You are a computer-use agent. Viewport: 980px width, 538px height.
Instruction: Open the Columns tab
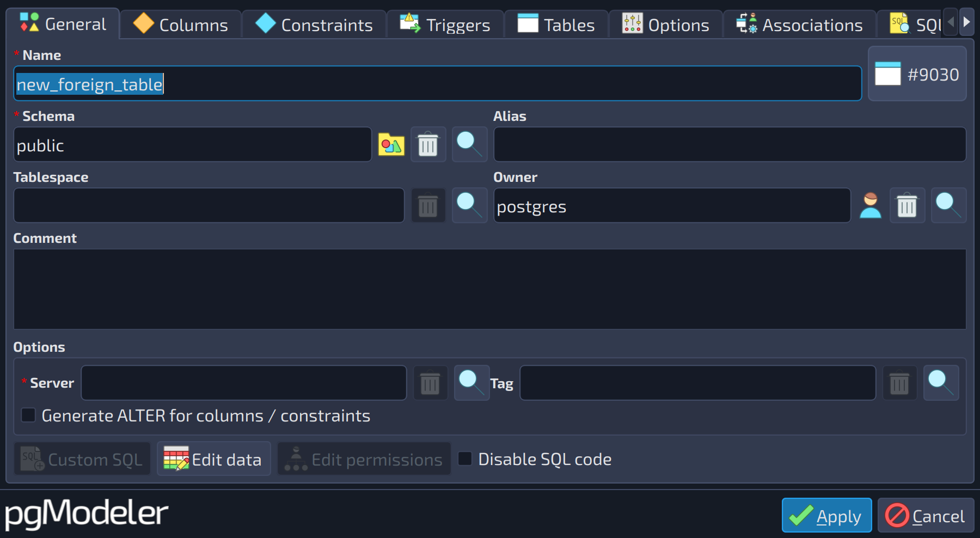[x=181, y=25]
